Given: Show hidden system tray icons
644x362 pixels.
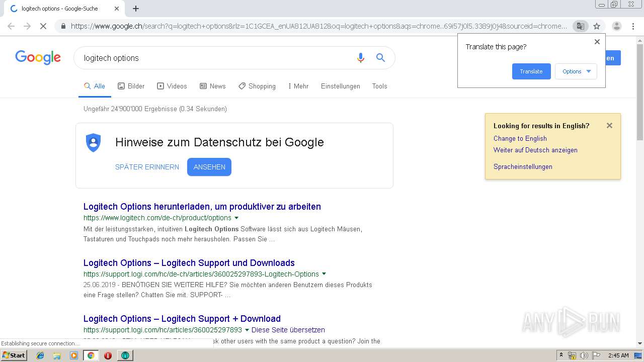Looking at the screenshot, I should coord(561,355).
